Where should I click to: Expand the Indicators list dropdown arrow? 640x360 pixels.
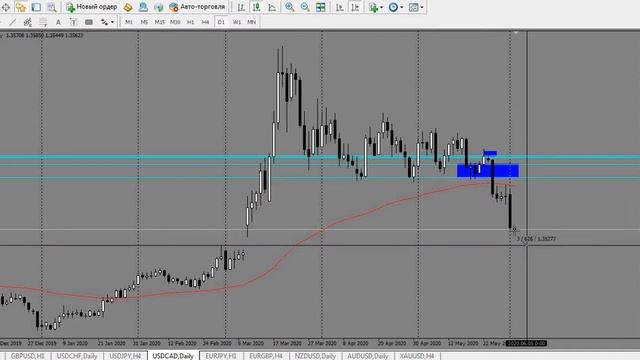pyautogui.click(x=381, y=7)
